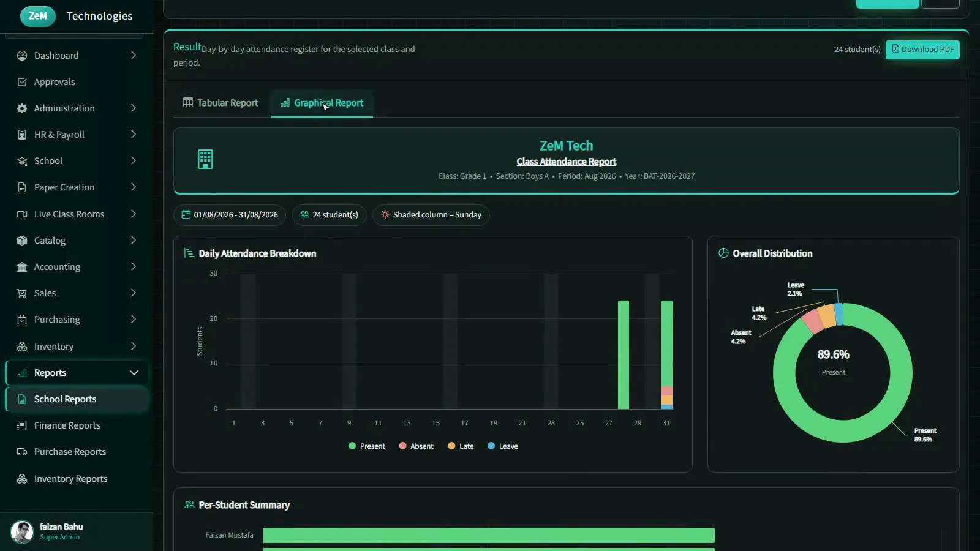The width and height of the screenshot is (980, 551).
Task: Click the 01/08/2026 - 31/08/2026 date chip
Action: click(230, 215)
